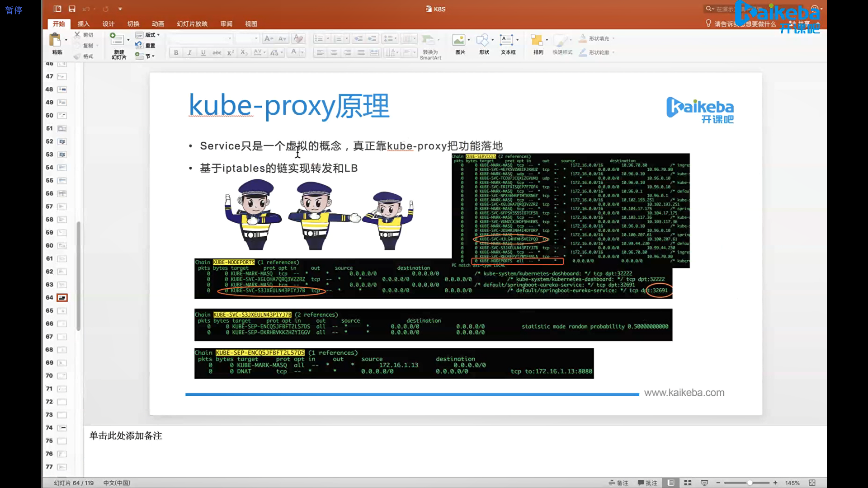Insert a picture using 图片 icon
Image resolution: width=868 pixels, height=488 pixels.
coord(459,40)
